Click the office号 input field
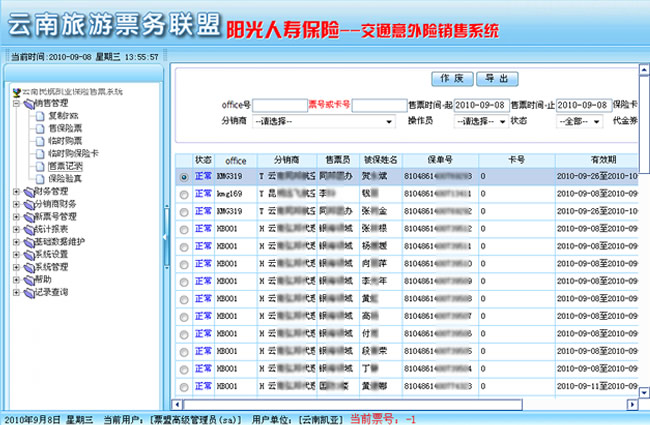Image resolution: width=650 pixels, height=425 pixels. pyautogui.click(x=280, y=105)
